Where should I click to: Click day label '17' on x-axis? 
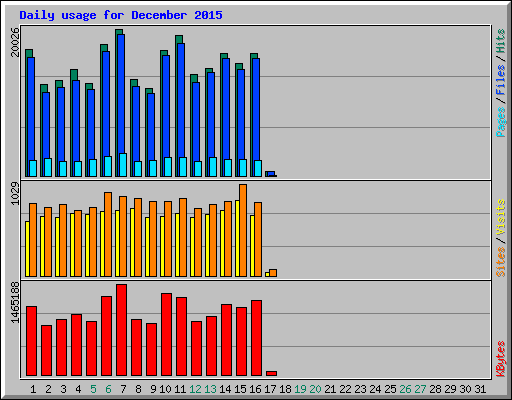(270, 389)
